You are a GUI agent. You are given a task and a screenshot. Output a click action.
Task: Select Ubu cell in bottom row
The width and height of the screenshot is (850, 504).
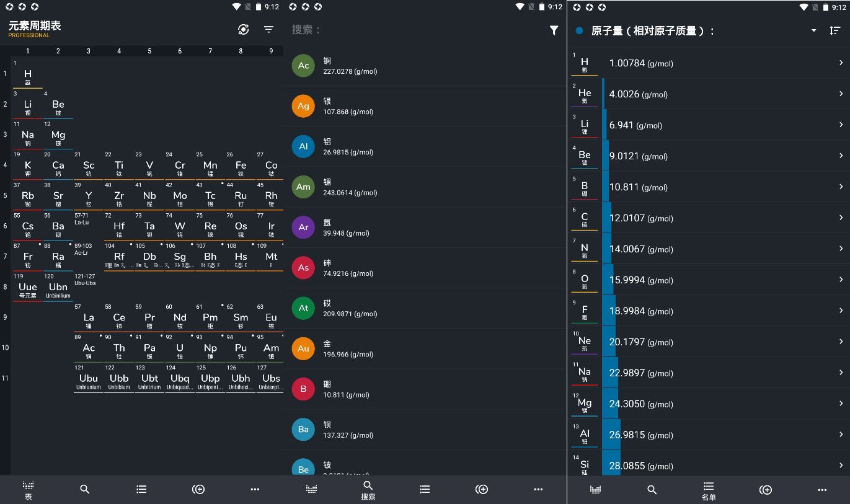pos(89,378)
